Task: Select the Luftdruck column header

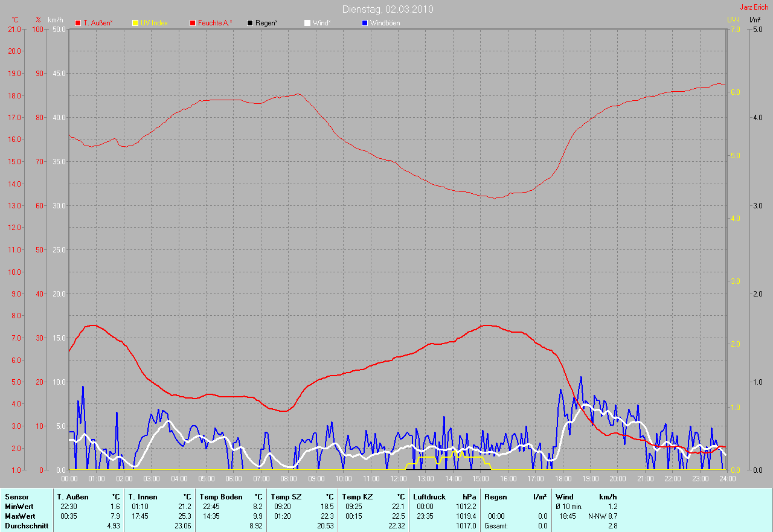Action: (x=429, y=496)
